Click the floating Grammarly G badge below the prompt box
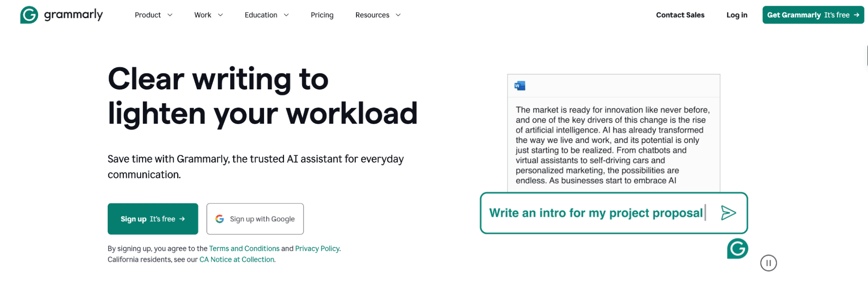Viewport: 868px width, 298px height. [737, 249]
